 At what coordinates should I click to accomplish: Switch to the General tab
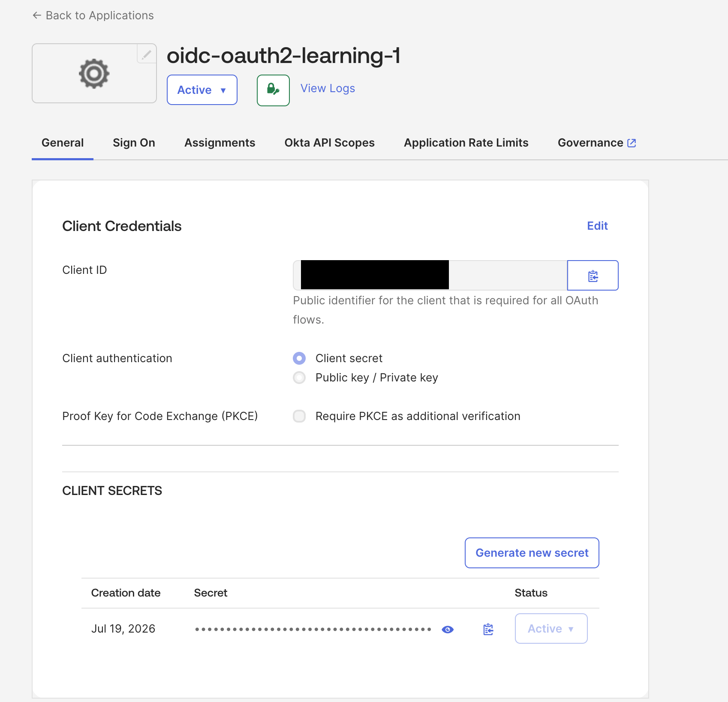point(63,143)
